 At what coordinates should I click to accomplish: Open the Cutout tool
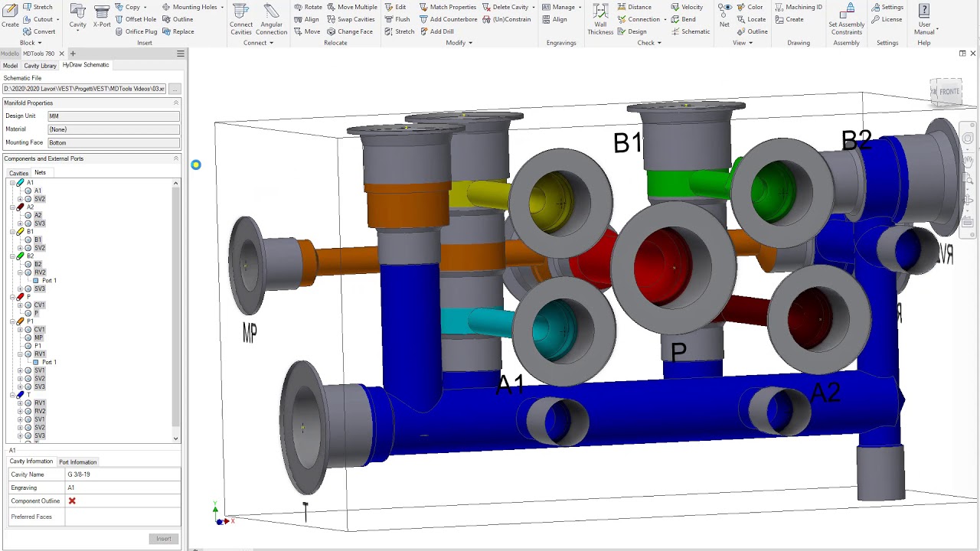pos(38,19)
